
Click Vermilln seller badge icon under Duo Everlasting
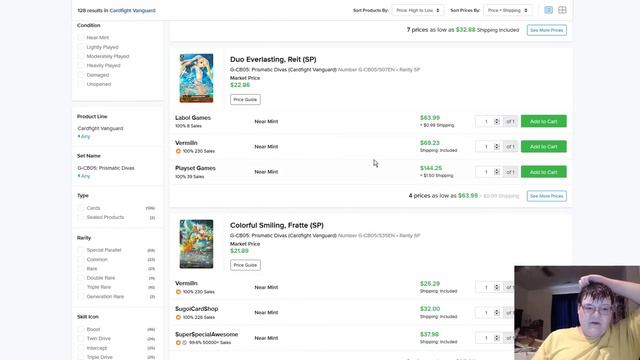178,151
